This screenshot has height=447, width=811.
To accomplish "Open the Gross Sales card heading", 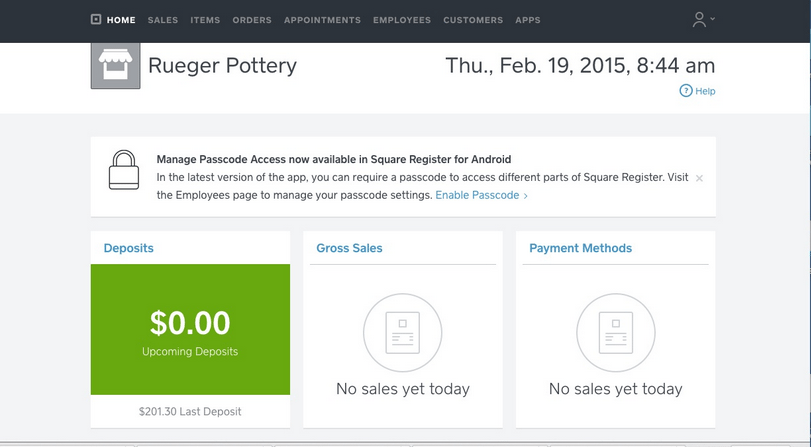I will (x=349, y=248).
